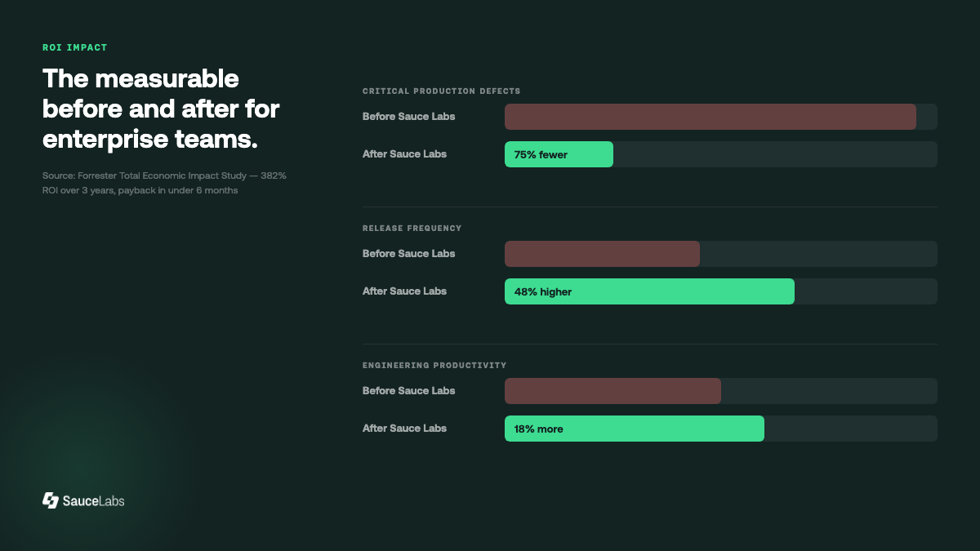Click the headline 'The measurable before and after'

(161, 109)
